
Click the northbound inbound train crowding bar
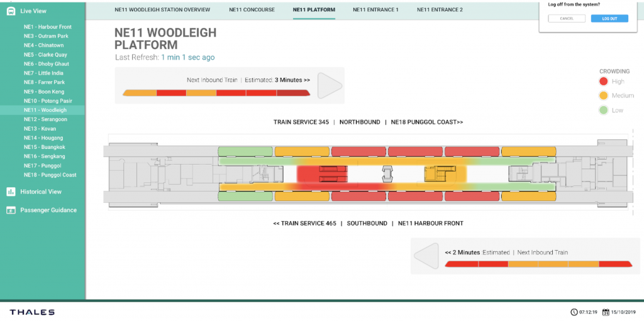click(x=216, y=93)
